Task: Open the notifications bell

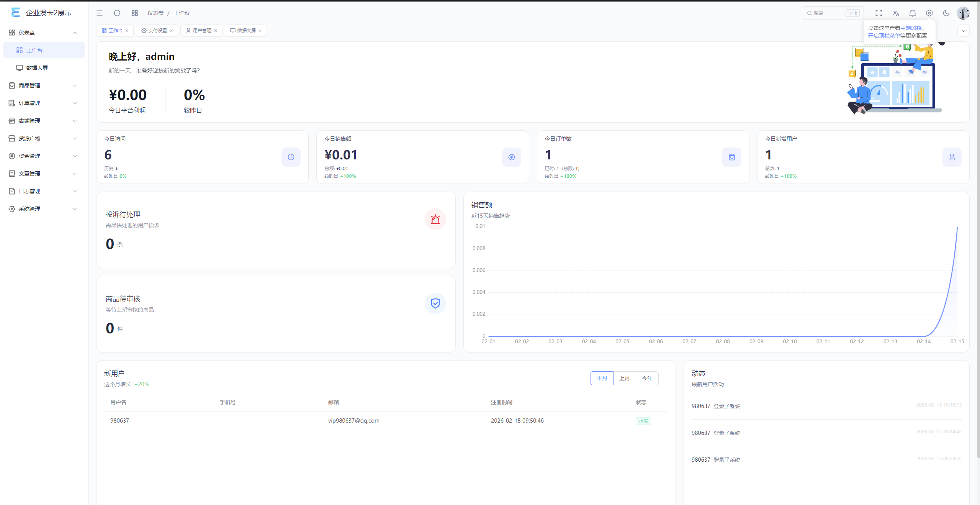Action: [x=913, y=13]
